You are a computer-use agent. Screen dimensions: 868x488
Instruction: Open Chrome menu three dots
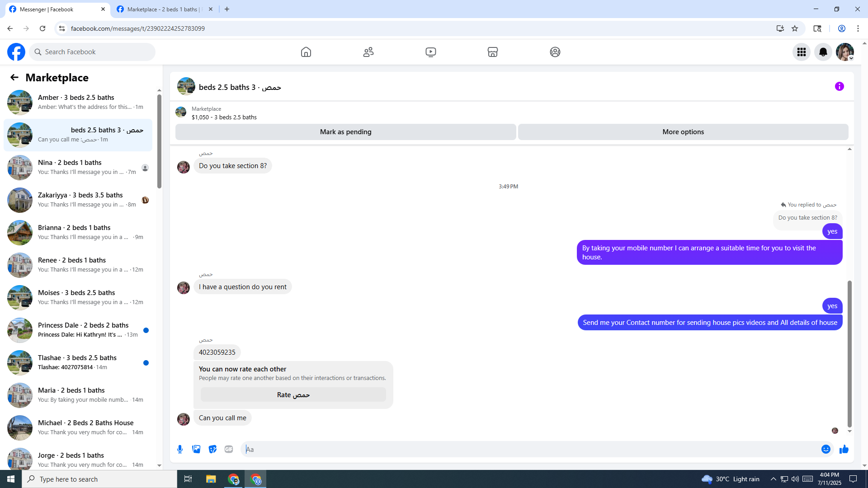[x=858, y=28]
